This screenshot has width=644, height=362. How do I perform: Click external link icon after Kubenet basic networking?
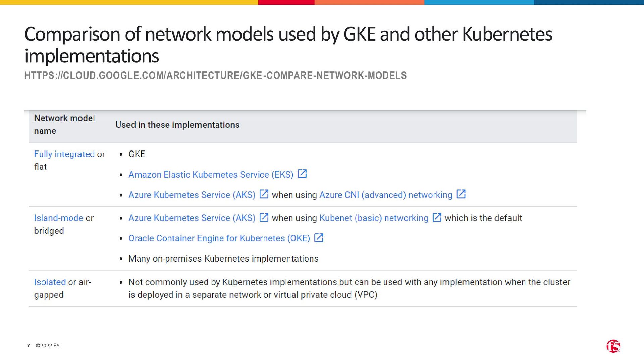[437, 217]
